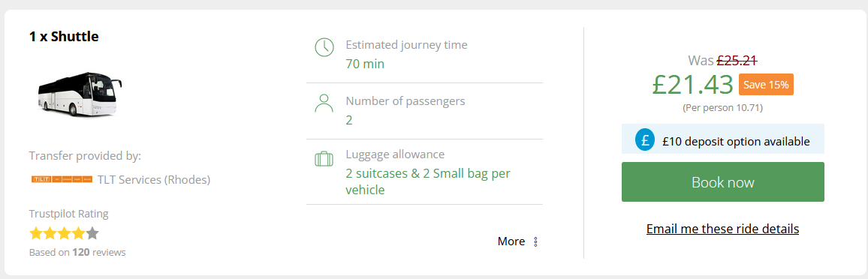Click the clock icon for journey time
The width and height of the screenshot is (868, 279).
click(x=324, y=47)
